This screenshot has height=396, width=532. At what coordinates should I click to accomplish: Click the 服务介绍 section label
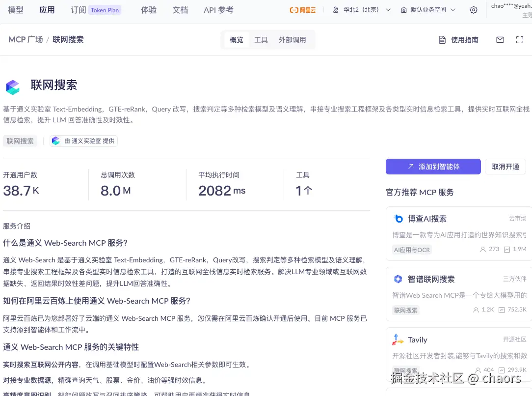[17, 226]
